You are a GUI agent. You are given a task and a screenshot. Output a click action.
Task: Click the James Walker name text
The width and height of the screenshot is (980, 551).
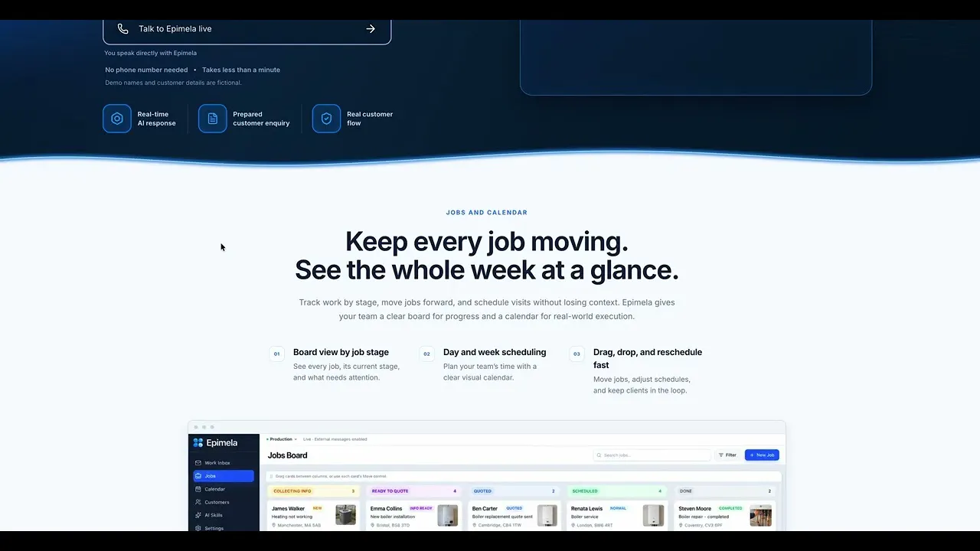tap(288, 508)
